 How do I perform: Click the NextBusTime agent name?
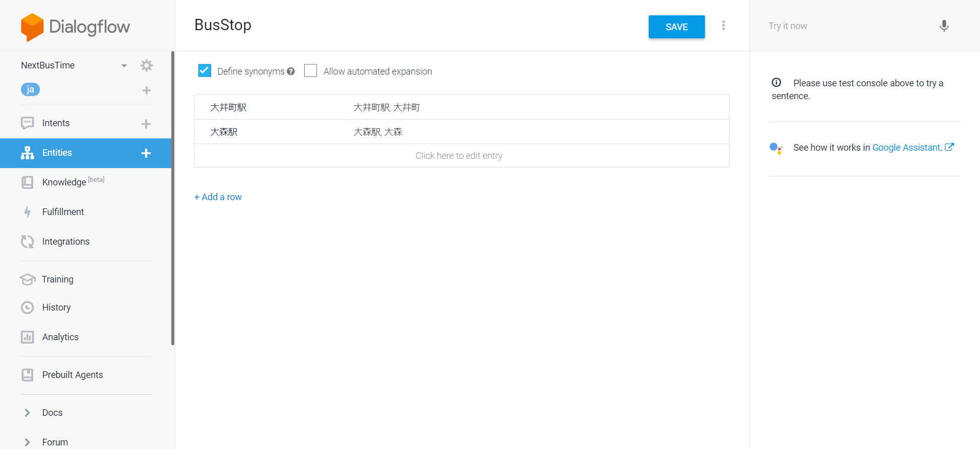(48, 65)
